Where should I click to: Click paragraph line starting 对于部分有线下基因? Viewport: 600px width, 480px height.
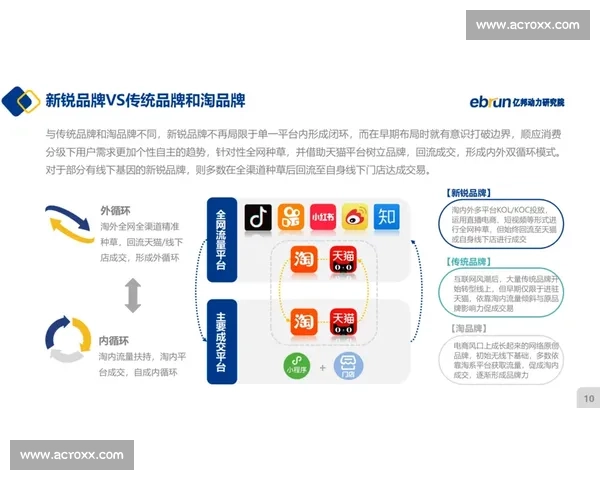[238, 170]
